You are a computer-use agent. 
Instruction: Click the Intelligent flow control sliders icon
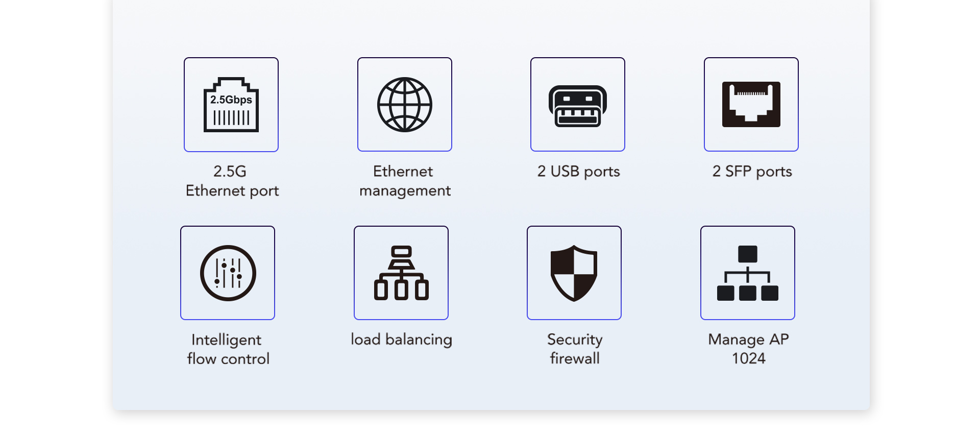pos(228,273)
